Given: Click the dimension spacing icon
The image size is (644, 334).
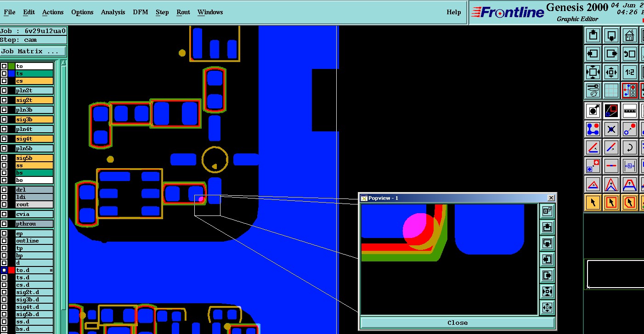Looking at the screenshot, I should click(x=630, y=166).
